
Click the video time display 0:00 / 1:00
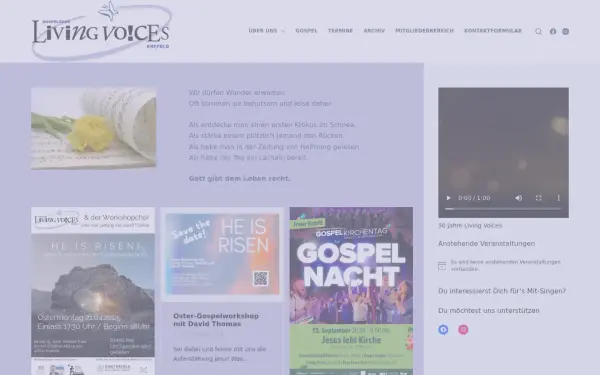pyautogui.click(x=474, y=198)
